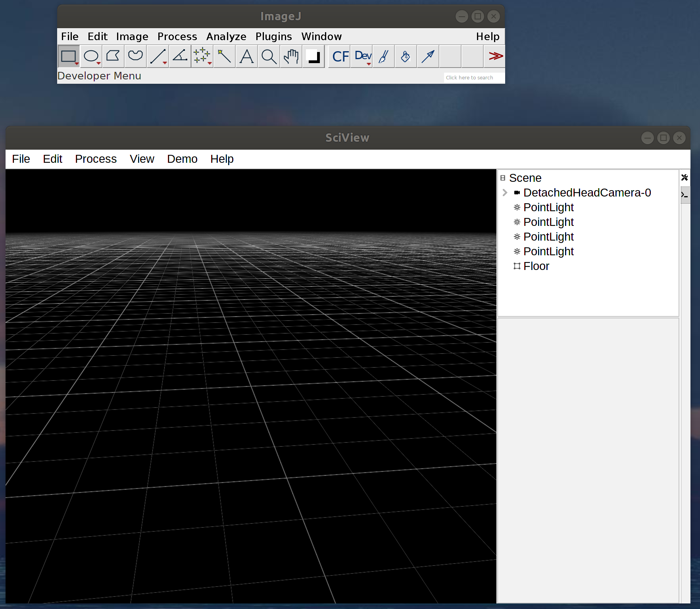
Task: Open ImageJ File menu
Action: [70, 37]
